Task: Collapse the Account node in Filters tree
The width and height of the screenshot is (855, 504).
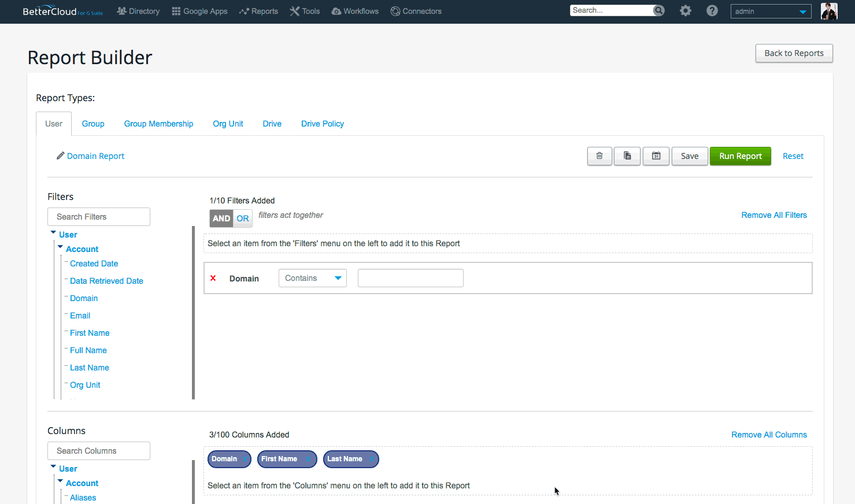Action: (60, 247)
